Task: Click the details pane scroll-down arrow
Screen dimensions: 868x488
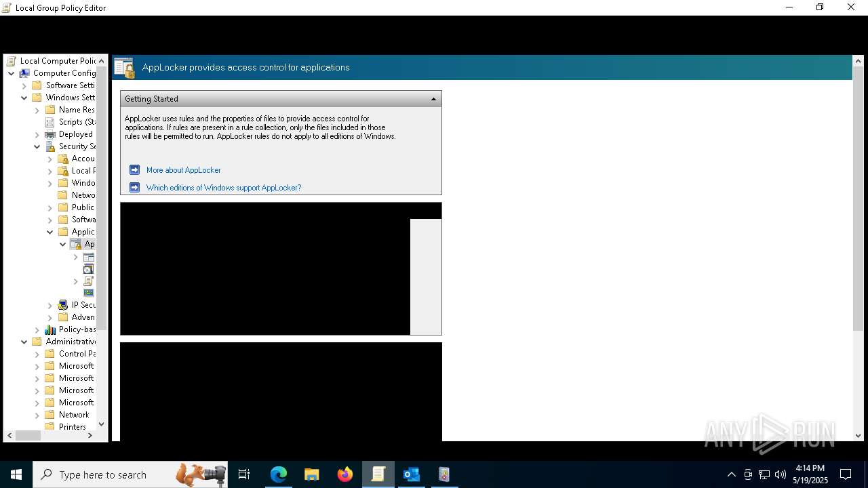Action: pyautogui.click(x=858, y=436)
